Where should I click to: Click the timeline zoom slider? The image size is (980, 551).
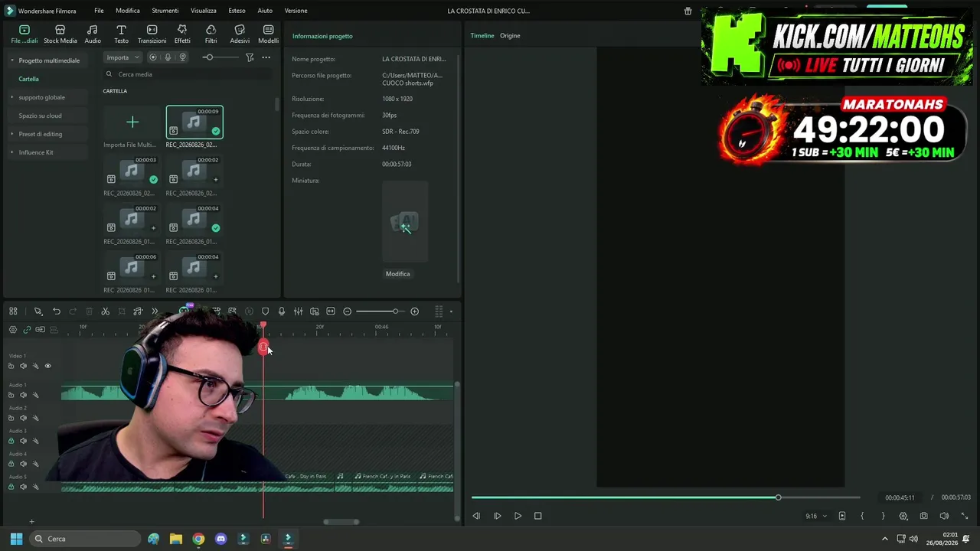click(x=379, y=311)
